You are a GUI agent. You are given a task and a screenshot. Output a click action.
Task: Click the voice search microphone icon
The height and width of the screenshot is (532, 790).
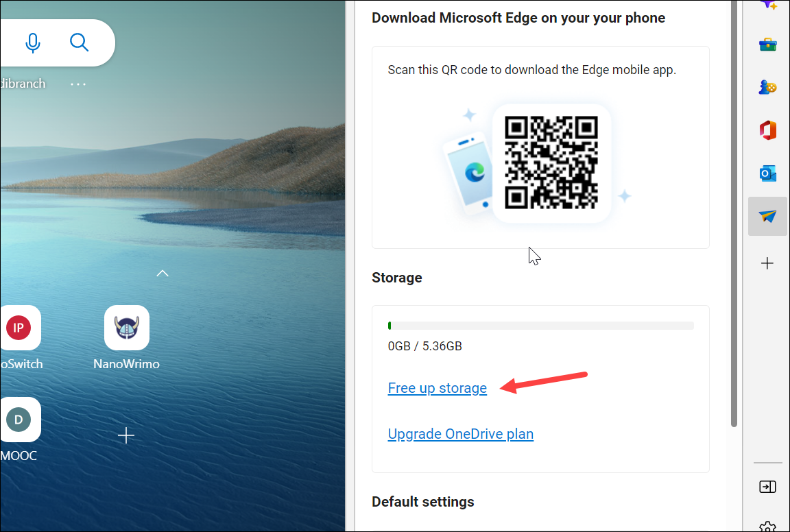33,42
